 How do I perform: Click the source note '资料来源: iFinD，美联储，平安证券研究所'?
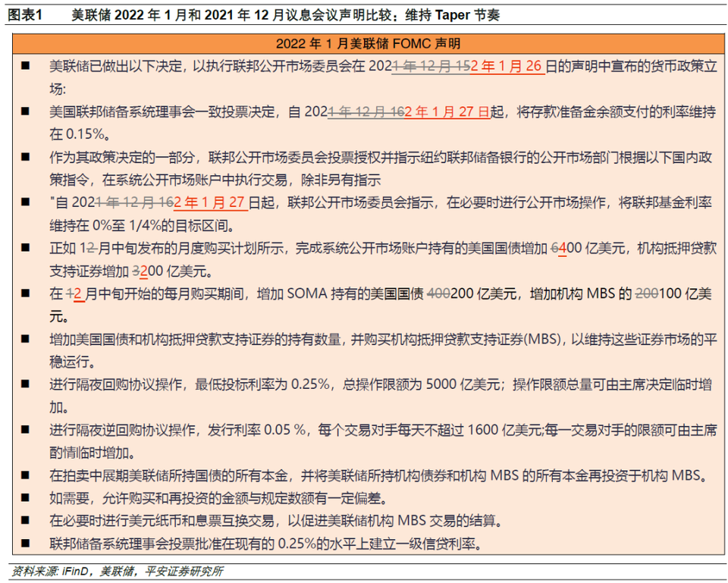click(x=117, y=572)
